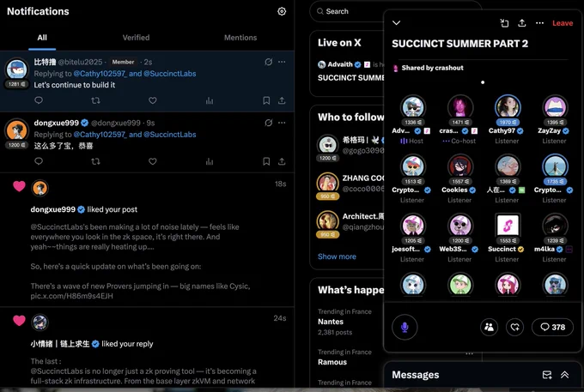584x392 pixels.
Task: Open Advaith live Space card
Action: pyautogui.click(x=350, y=70)
